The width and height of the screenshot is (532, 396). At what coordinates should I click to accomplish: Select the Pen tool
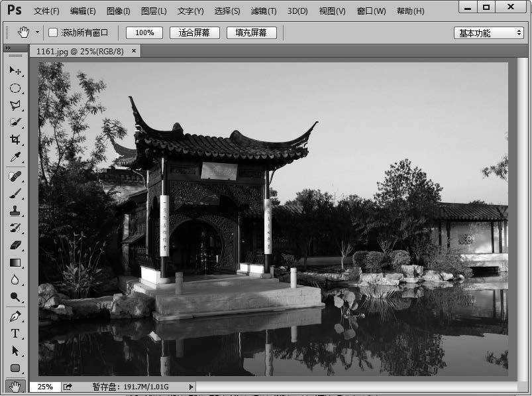[15, 316]
